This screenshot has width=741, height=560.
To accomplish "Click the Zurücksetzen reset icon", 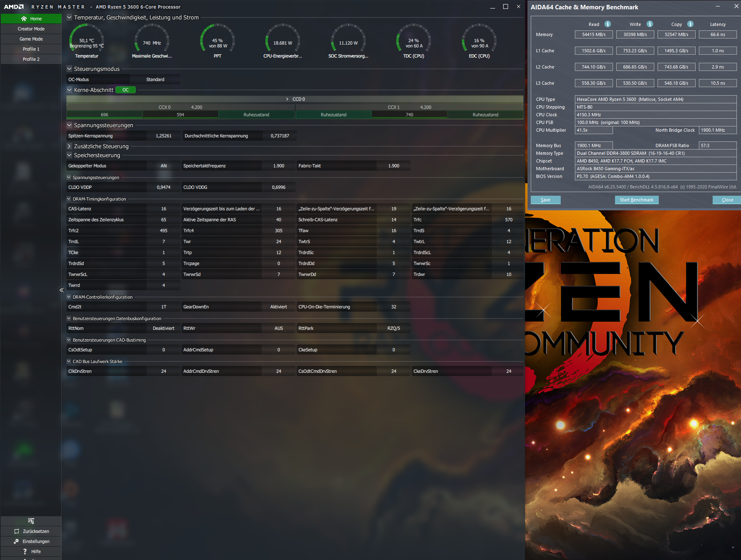I will pyautogui.click(x=17, y=531).
